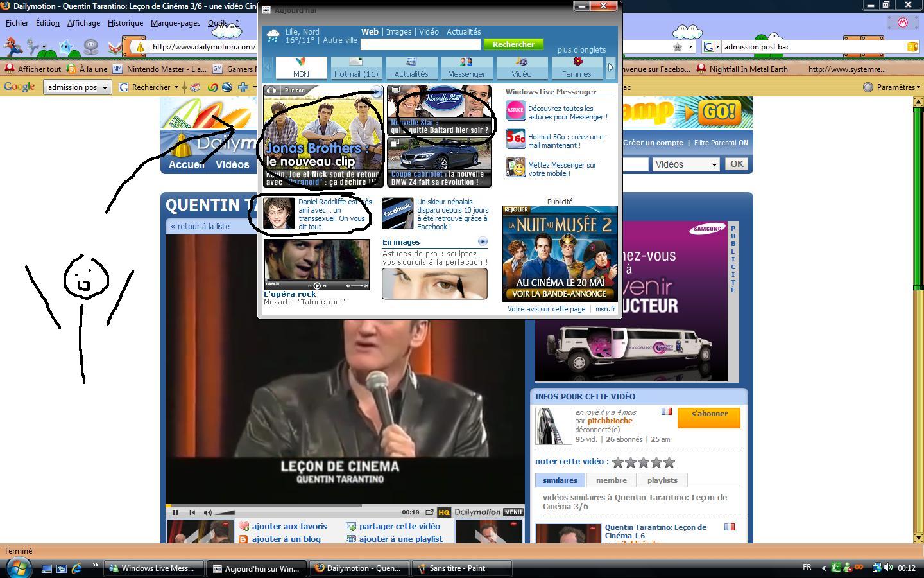The height and width of the screenshot is (578, 924).
Task: Open Dailymotion Vidéos search category dropdown
Action: tap(686, 164)
